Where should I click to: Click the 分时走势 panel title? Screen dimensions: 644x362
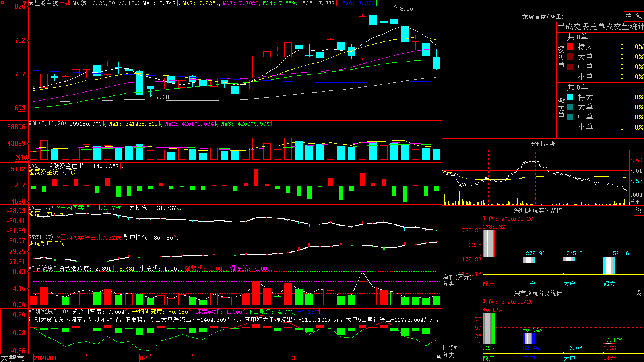tap(543, 144)
